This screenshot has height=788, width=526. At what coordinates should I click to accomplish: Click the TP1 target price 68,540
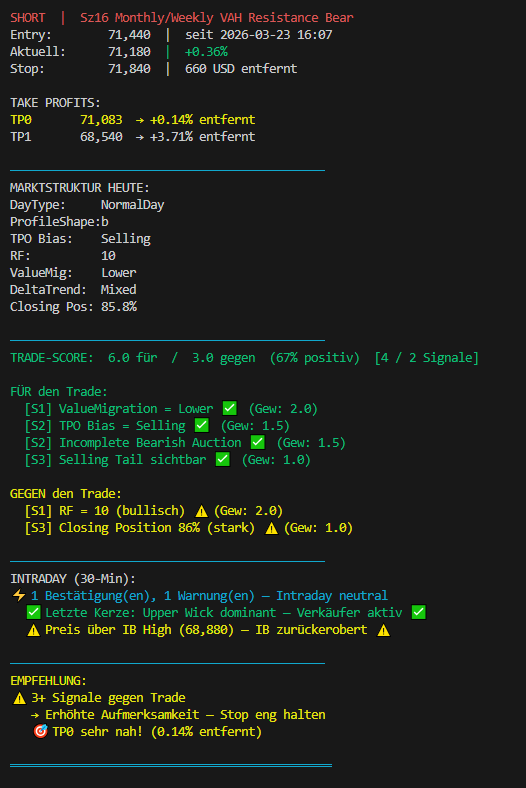pyautogui.click(x=101, y=137)
